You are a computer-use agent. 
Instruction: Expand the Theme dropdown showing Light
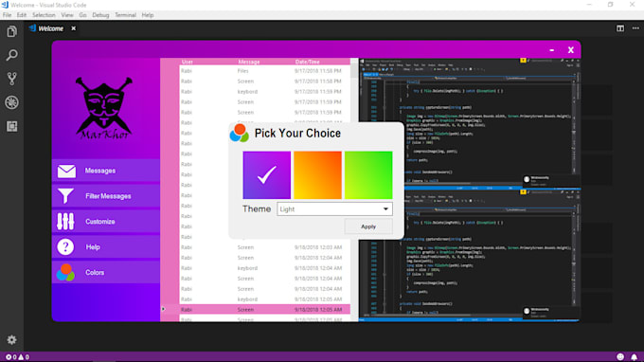click(334, 209)
